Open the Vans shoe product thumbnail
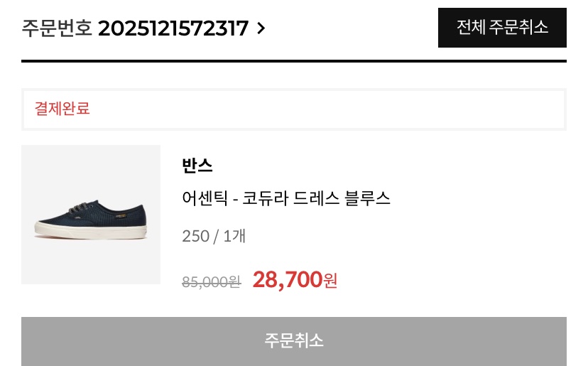588x366 pixels. 91,215
